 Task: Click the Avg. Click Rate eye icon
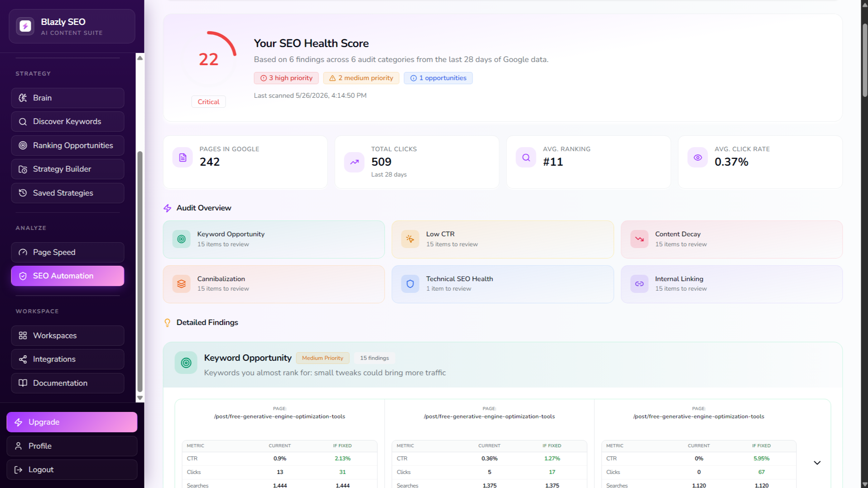point(698,158)
